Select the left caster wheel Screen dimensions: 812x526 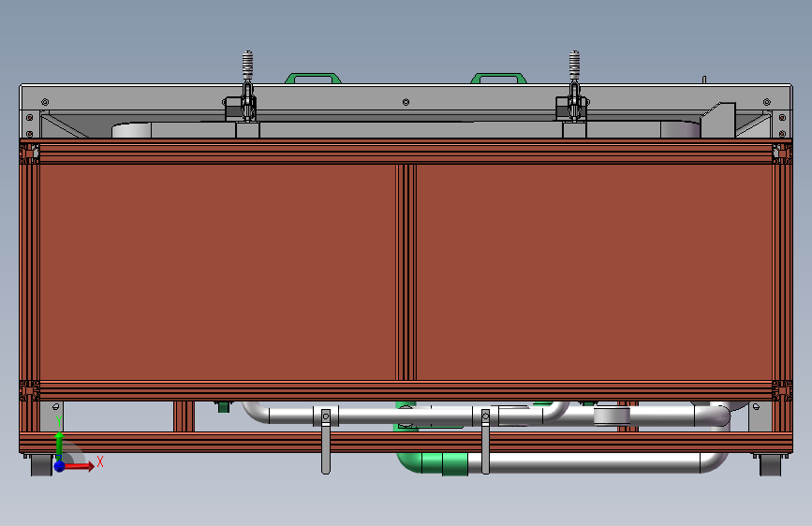point(41,465)
